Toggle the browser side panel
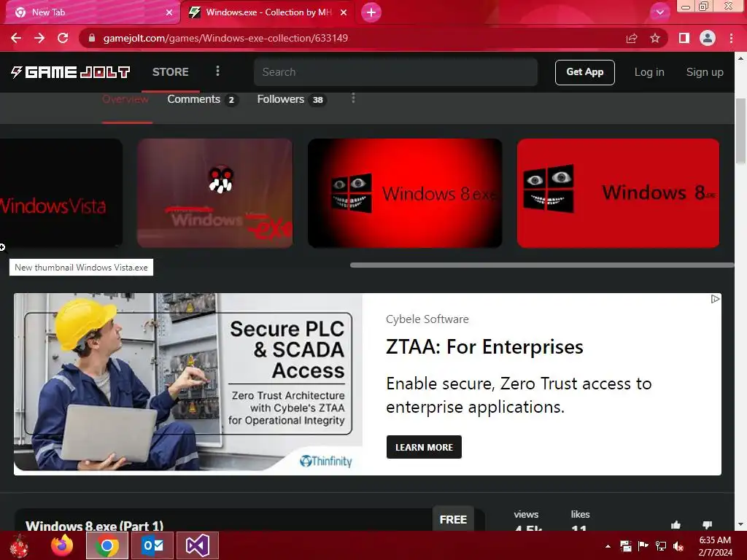The width and height of the screenshot is (747, 560). click(684, 38)
